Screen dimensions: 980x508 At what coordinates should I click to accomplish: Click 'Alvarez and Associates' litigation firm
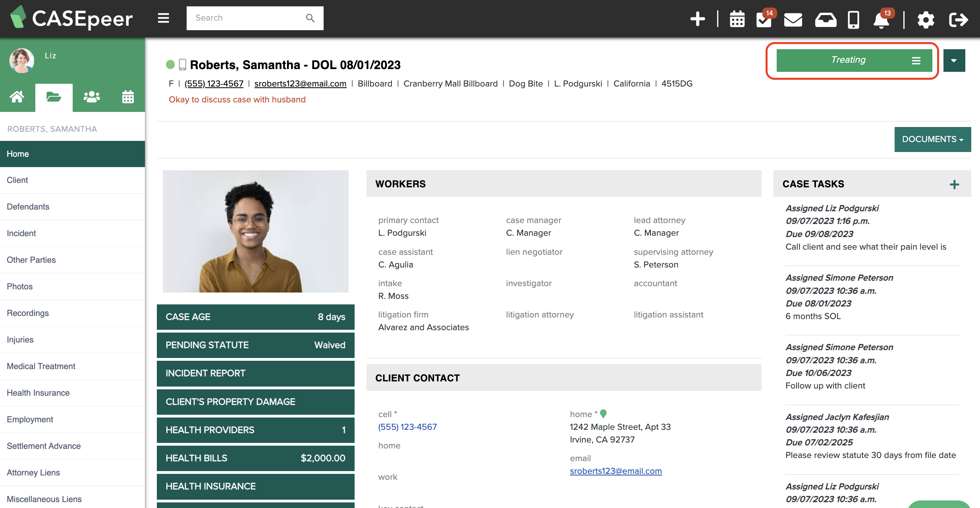(x=423, y=327)
